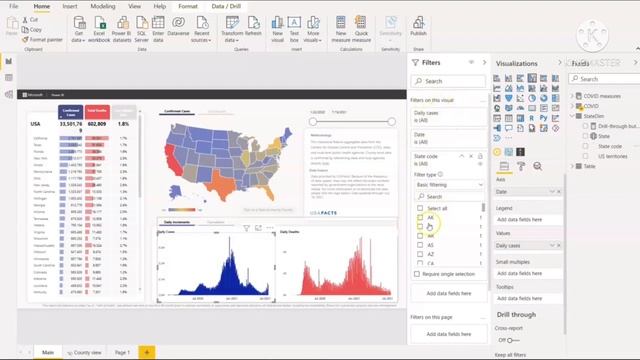640x360 pixels.
Task: Open Power BI datasets
Action: (x=122, y=29)
